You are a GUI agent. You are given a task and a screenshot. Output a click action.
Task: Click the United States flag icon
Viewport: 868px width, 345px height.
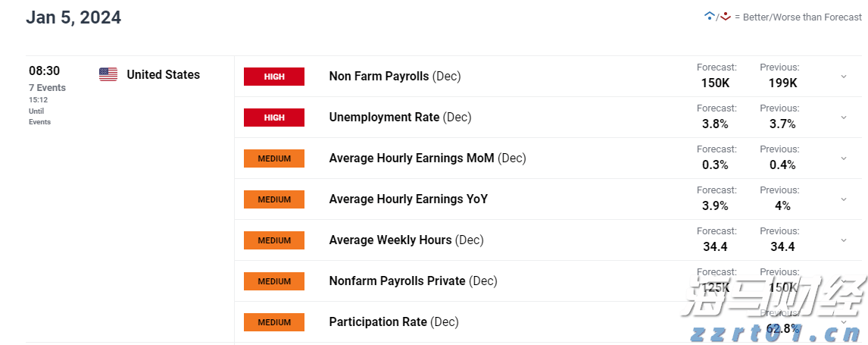coord(108,74)
